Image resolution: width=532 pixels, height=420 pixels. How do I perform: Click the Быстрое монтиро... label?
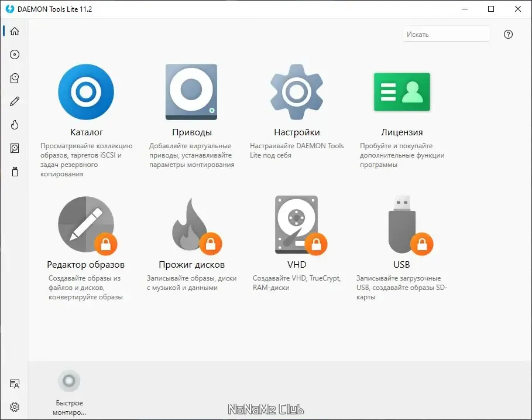coord(69,408)
